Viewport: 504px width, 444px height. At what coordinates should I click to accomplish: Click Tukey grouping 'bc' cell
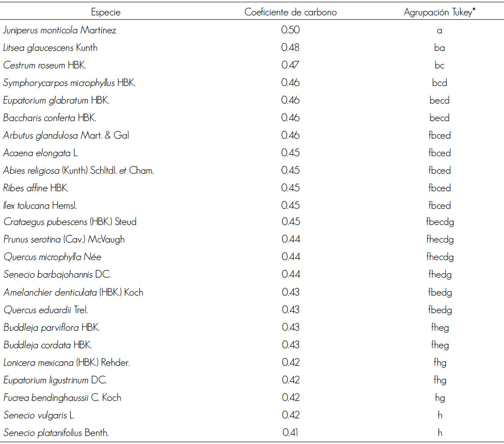point(440,65)
